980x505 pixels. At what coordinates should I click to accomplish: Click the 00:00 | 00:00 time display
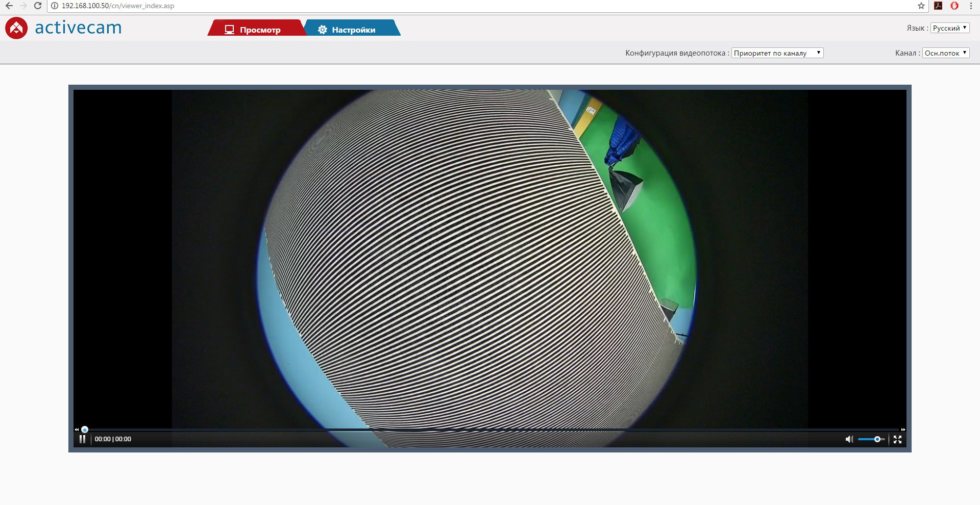pyautogui.click(x=113, y=439)
